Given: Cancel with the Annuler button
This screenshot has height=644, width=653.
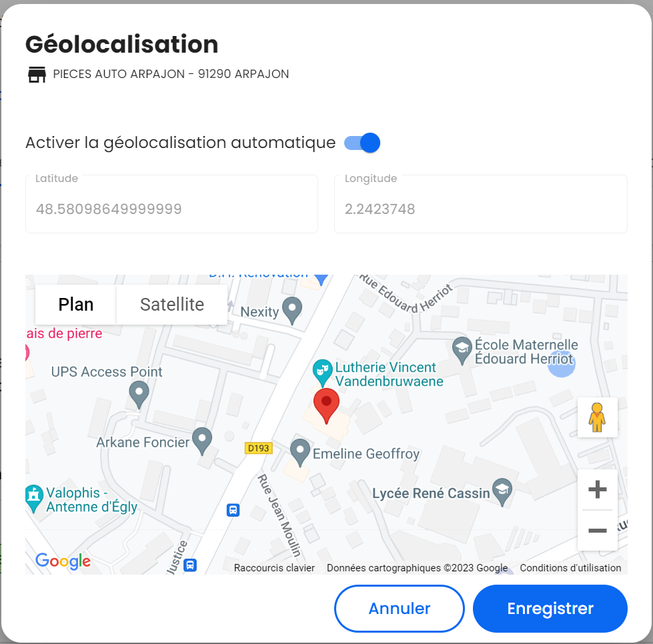Looking at the screenshot, I should pyautogui.click(x=399, y=608).
